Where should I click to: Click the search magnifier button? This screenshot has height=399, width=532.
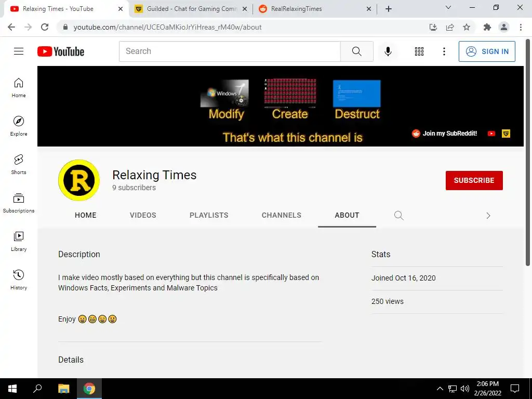pos(356,51)
